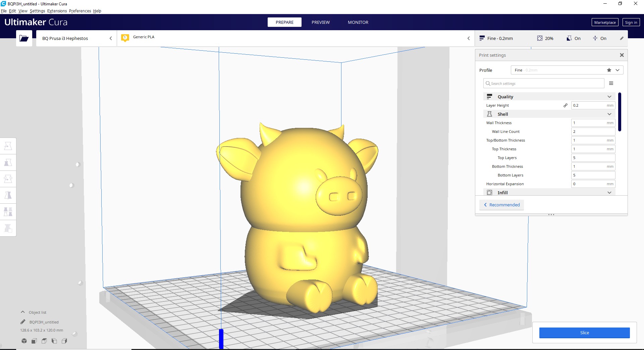
Task: Click the Slice button
Action: pos(584,333)
